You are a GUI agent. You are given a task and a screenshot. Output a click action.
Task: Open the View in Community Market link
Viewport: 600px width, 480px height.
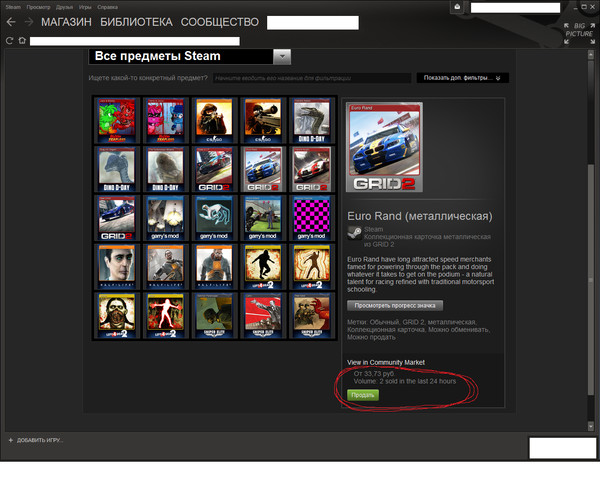click(386, 362)
